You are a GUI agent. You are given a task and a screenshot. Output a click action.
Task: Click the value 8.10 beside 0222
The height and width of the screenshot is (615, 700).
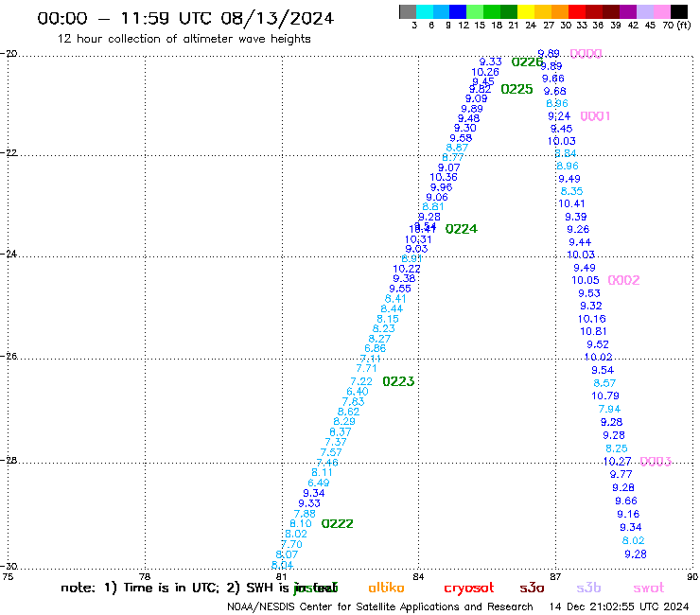tap(301, 523)
